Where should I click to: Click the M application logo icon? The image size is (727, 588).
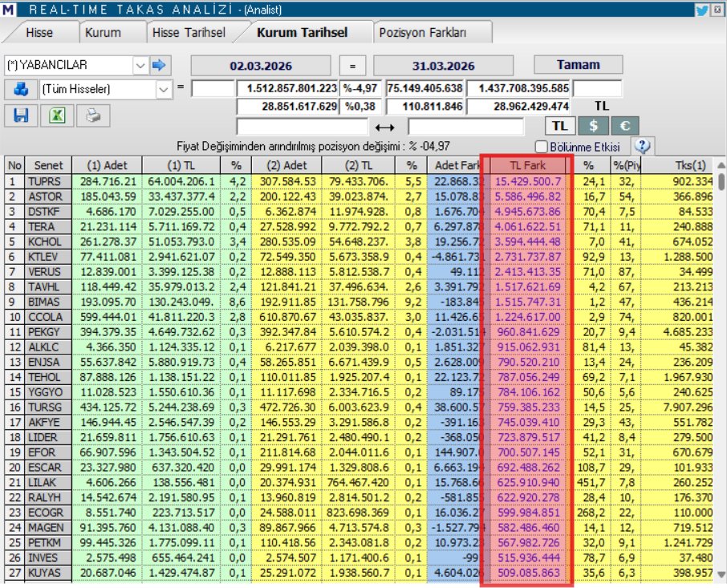pos(8,10)
